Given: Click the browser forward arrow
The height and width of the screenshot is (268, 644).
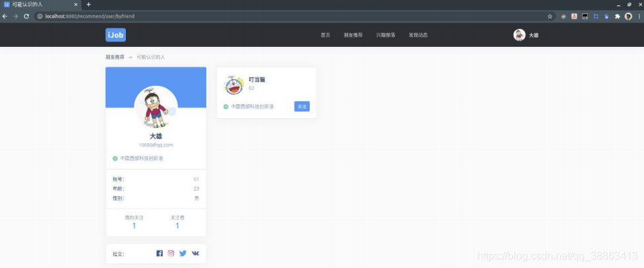Looking at the screenshot, I should (x=16, y=16).
